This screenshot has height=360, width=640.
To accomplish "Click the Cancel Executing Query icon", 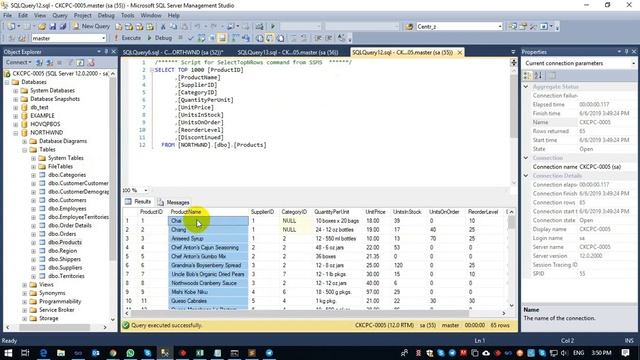I will point(180,38).
